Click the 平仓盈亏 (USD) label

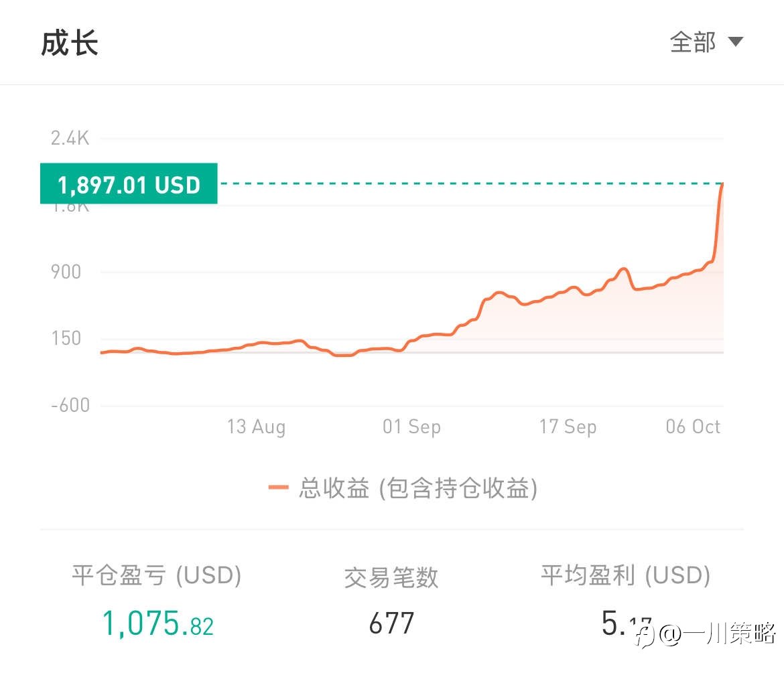point(156,575)
